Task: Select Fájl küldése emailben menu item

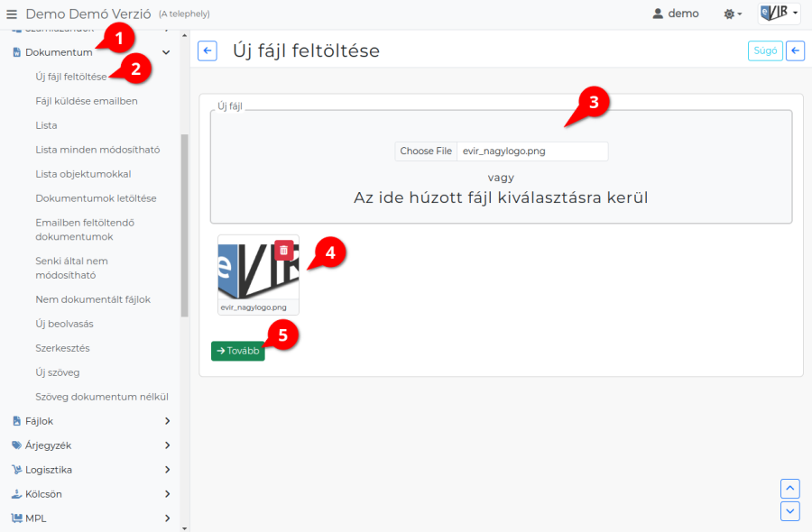Action: pos(87,101)
